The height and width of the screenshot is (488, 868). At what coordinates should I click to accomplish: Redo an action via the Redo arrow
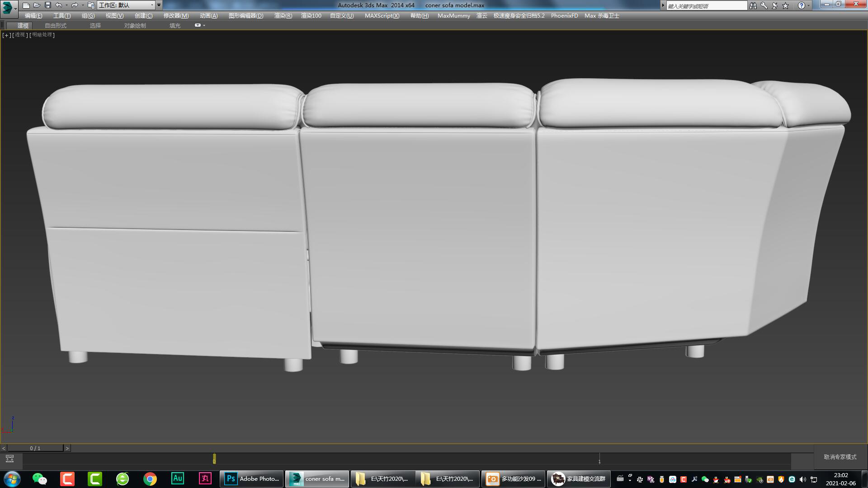74,5
